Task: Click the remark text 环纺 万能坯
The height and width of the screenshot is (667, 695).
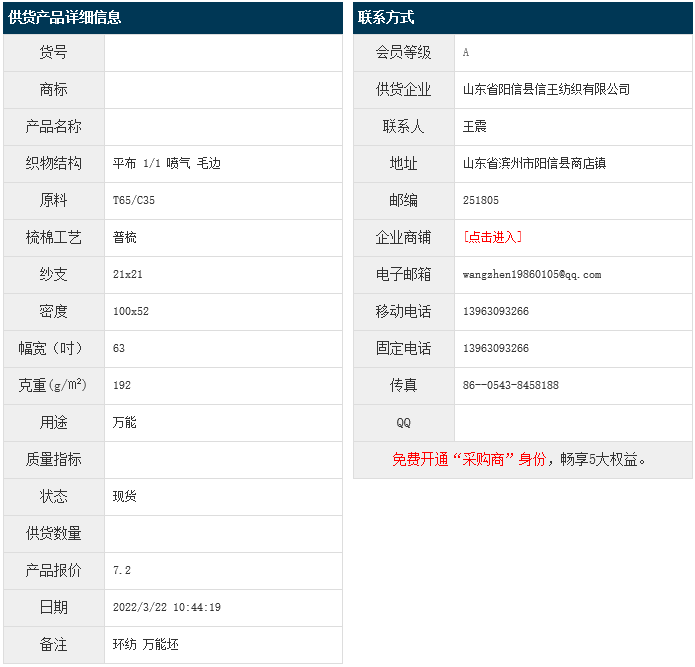Action: point(146,644)
